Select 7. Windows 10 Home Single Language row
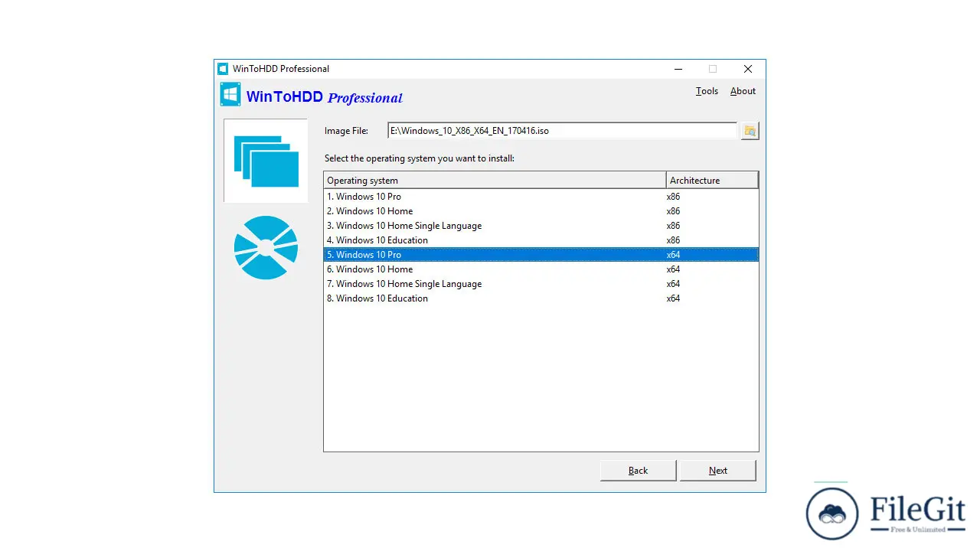Screen dimensions: 980x551 pos(541,284)
